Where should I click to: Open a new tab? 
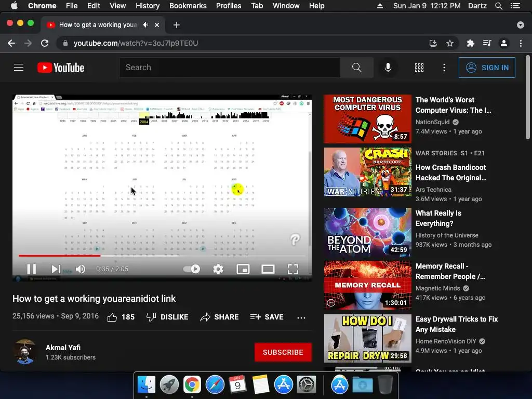point(177,25)
